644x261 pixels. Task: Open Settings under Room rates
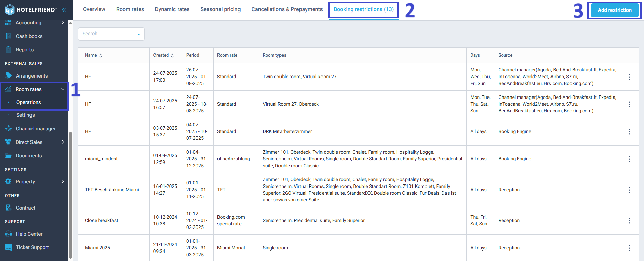tap(25, 115)
